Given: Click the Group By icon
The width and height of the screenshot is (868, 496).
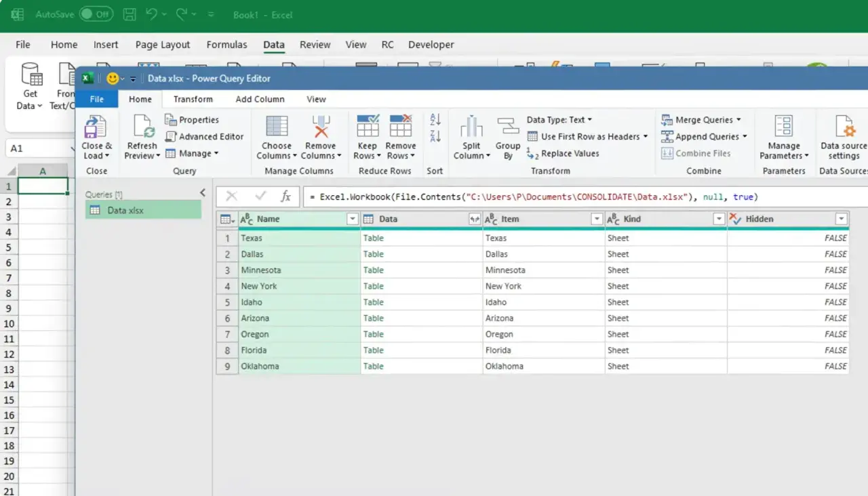Looking at the screenshot, I should point(507,127).
